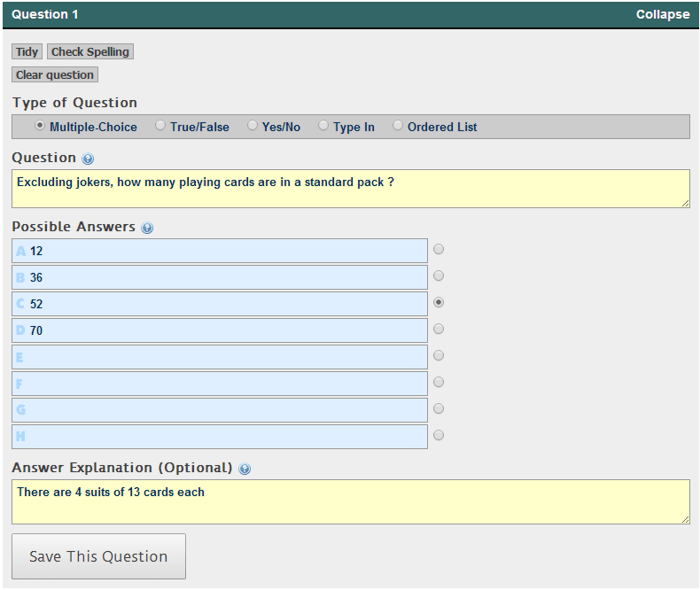Select the Yes/No question type
Image resolution: width=700 pixels, height=590 pixels.
[253, 126]
